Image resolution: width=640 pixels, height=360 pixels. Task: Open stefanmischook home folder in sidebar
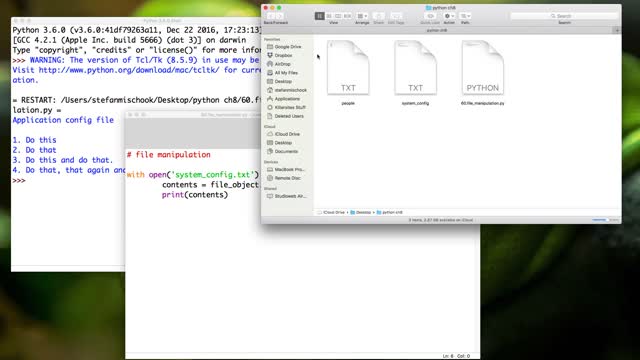(290, 90)
